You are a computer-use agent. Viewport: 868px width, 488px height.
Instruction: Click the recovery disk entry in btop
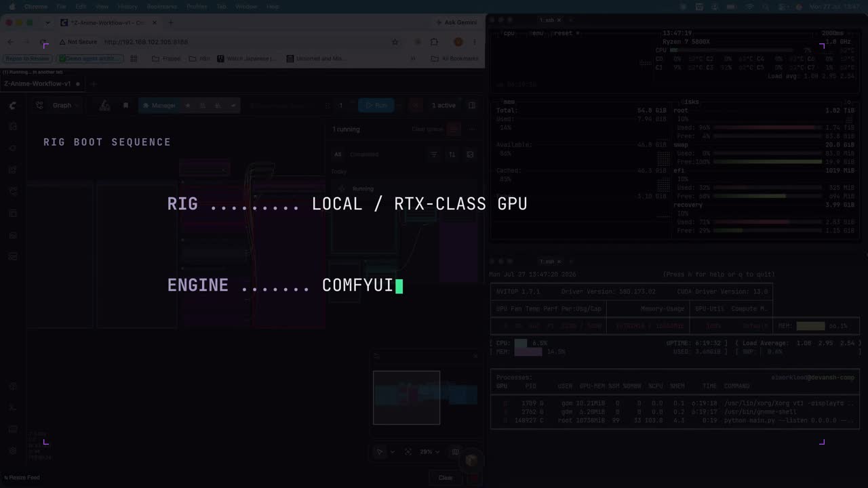[x=688, y=205]
